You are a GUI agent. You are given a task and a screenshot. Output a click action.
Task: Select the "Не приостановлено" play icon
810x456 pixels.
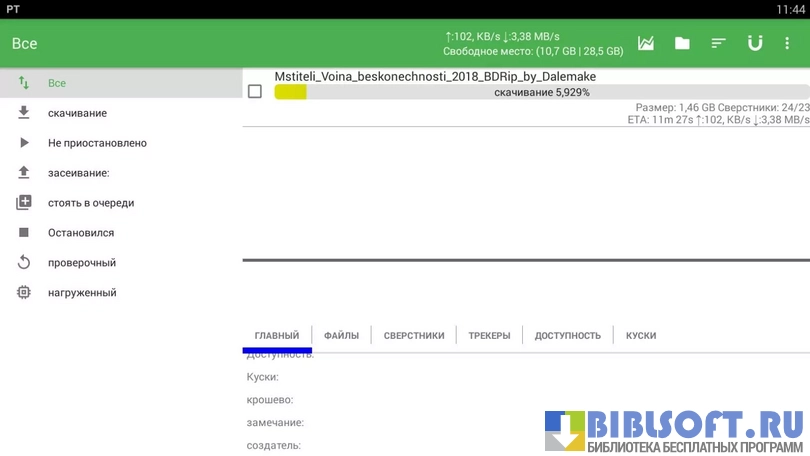click(x=24, y=143)
